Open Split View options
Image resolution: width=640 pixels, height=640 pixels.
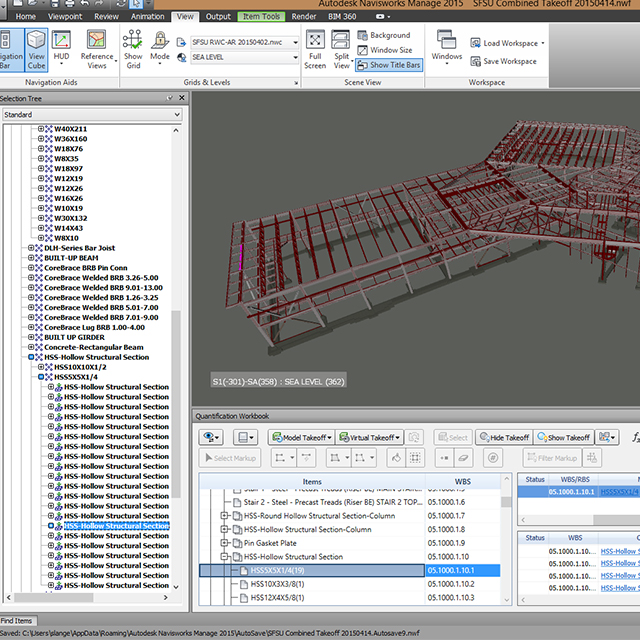tap(341, 50)
